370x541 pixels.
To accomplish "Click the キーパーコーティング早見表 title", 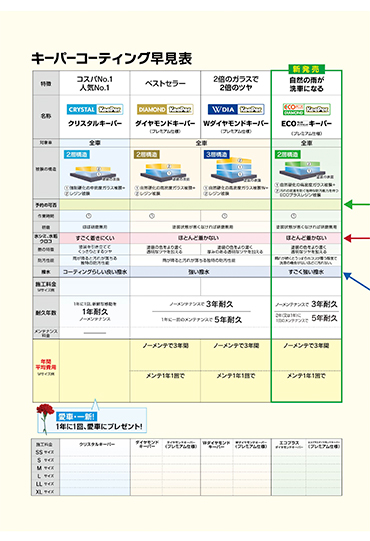I will pyautogui.click(x=111, y=58).
